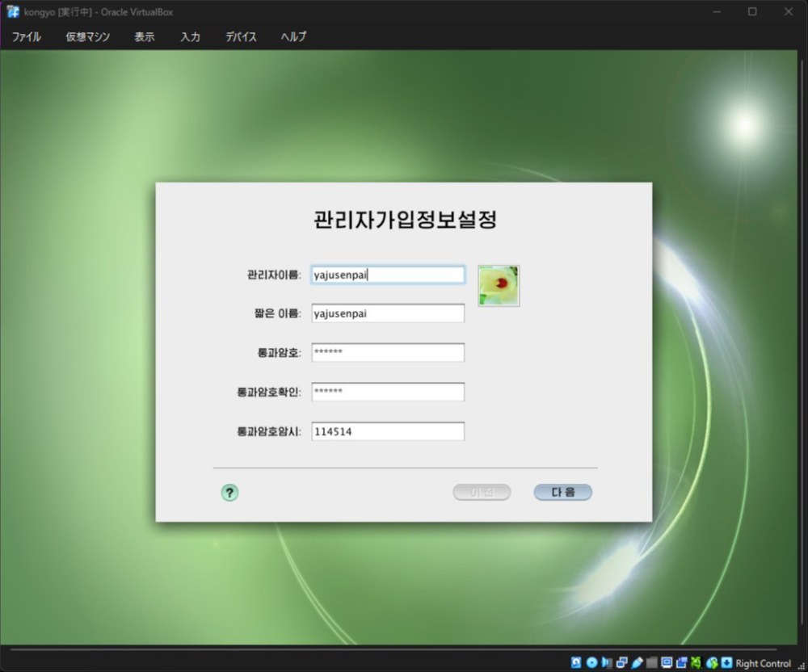Click the green CPU virtualization status icon
This screenshot has width=808, height=672.
tap(696, 663)
